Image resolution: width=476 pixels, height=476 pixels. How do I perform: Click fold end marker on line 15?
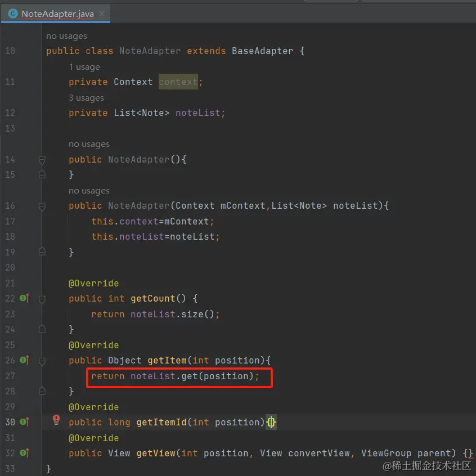[x=42, y=174]
